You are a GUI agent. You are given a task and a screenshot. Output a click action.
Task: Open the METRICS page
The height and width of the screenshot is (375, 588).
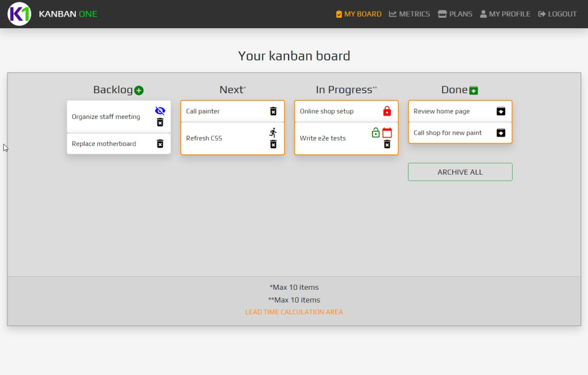point(409,13)
